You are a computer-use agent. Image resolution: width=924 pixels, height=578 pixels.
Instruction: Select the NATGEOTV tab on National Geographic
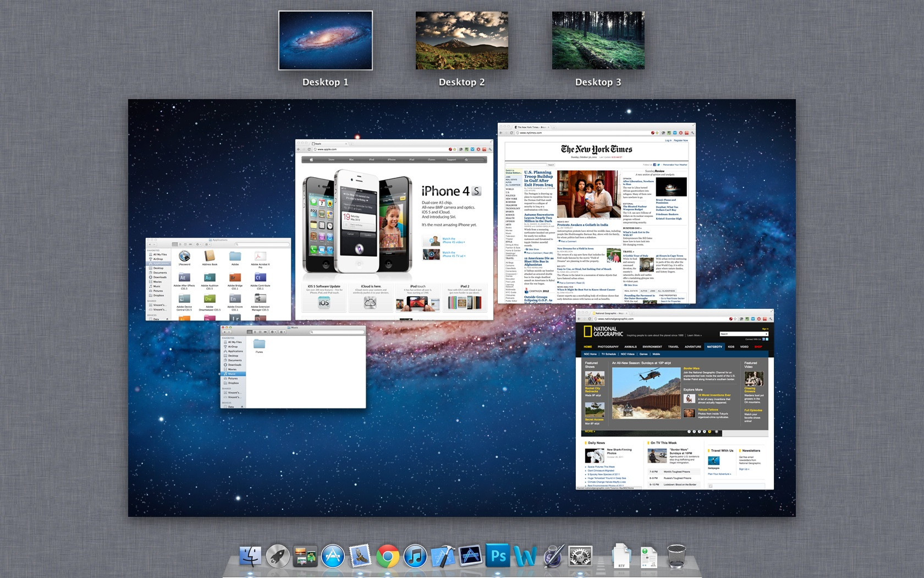(714, 347)
